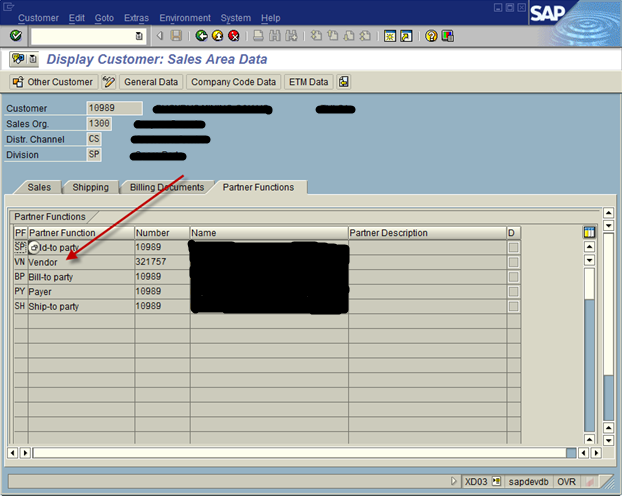Click the ETM Data button
622x496 pixels.
308,82
